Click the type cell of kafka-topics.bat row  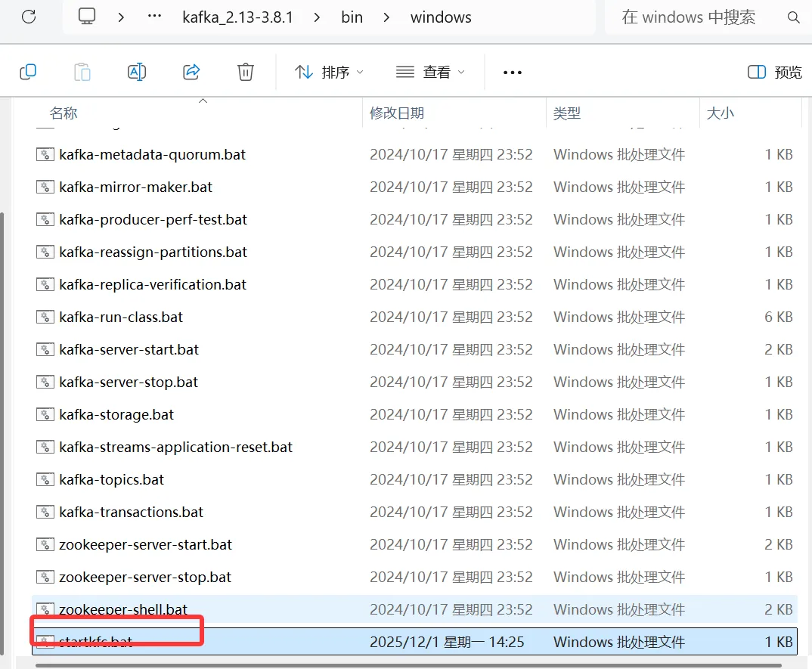pyautogui.click(x=619, y=479)
